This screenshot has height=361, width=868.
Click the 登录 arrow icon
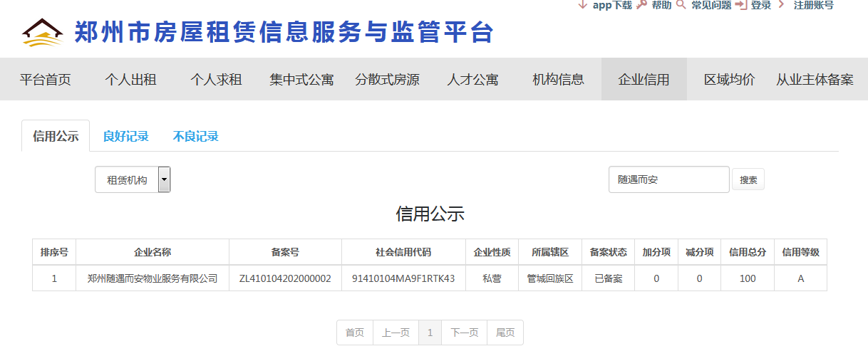point(740,4)
